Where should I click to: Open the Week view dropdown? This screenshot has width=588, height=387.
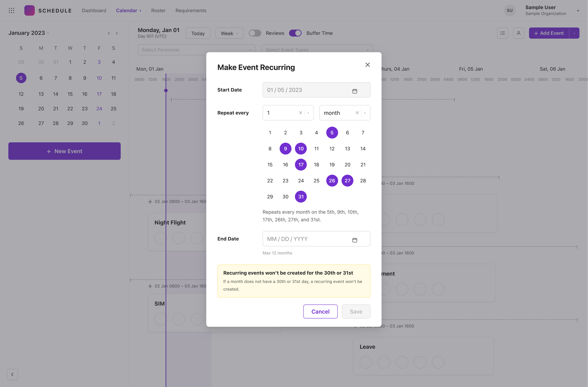pos(229,33)
